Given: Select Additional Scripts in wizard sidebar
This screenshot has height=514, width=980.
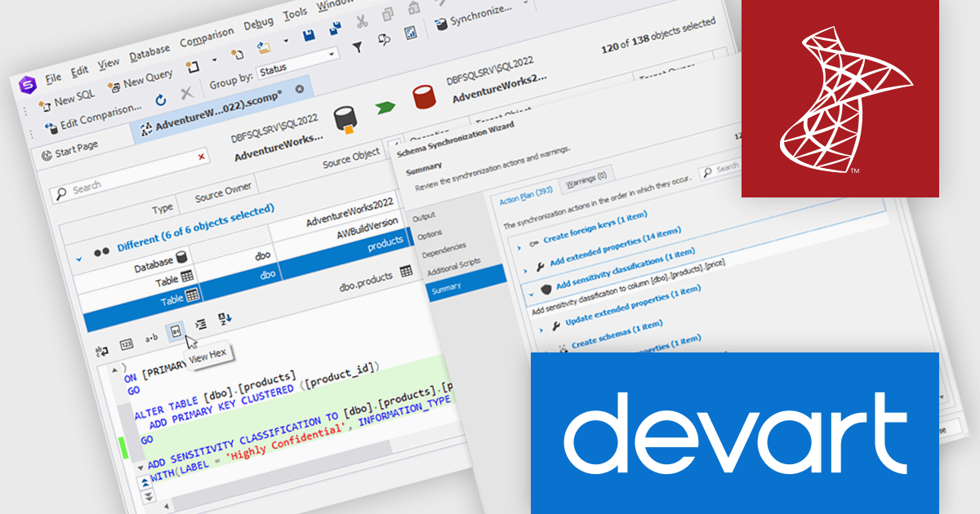Looking at the screenshot, I should coord(455,267).
